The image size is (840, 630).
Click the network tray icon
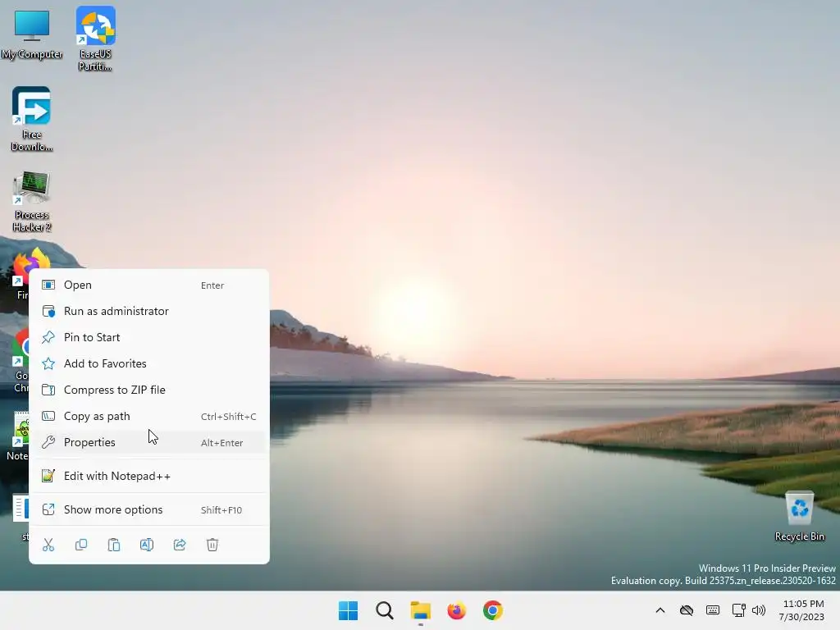pyautogui.click(x=739, y=610)
